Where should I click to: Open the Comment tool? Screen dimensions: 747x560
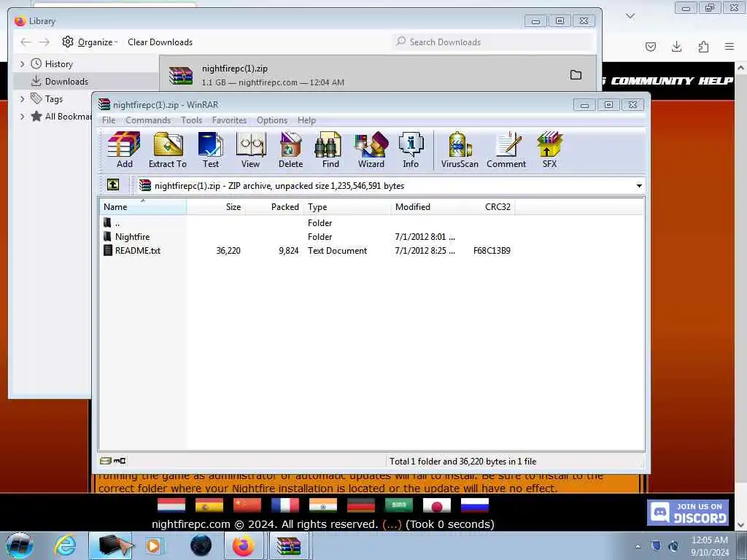(x=506, y=150)
